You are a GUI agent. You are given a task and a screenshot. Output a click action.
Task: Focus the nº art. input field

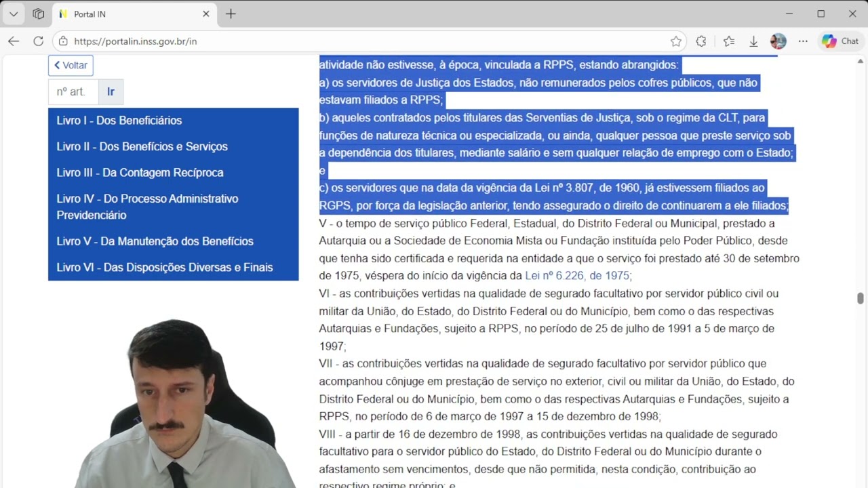(73, 91)
